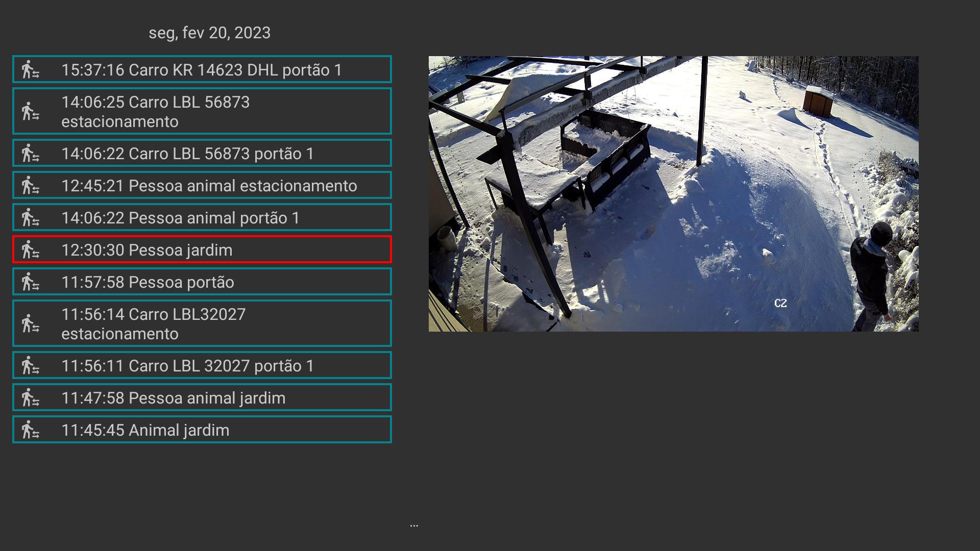This screenshot has height=551, width=980.
Task: Click motion icon of 11:56:11 event
Action: tap(30, 365)
